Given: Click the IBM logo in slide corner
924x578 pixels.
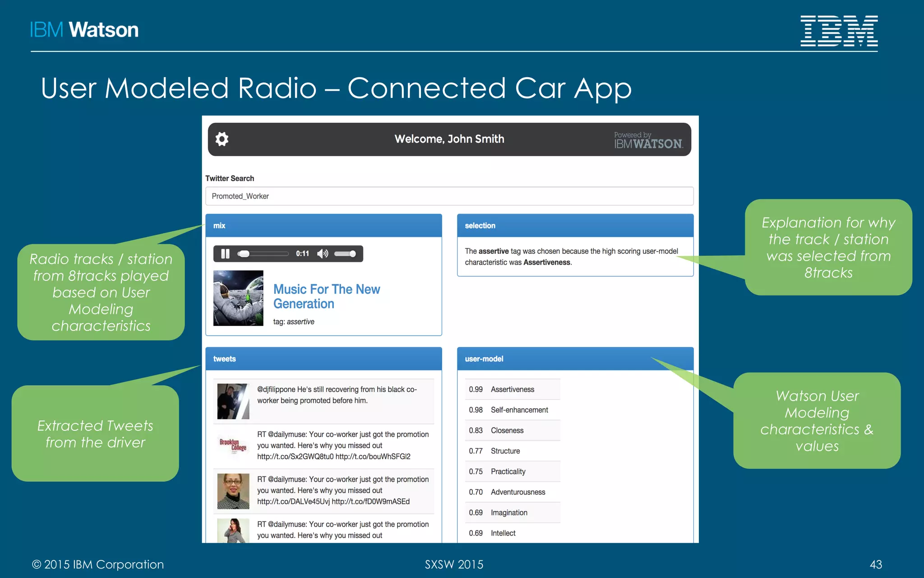Looking at the screenshot, I should tap(839, 31).
